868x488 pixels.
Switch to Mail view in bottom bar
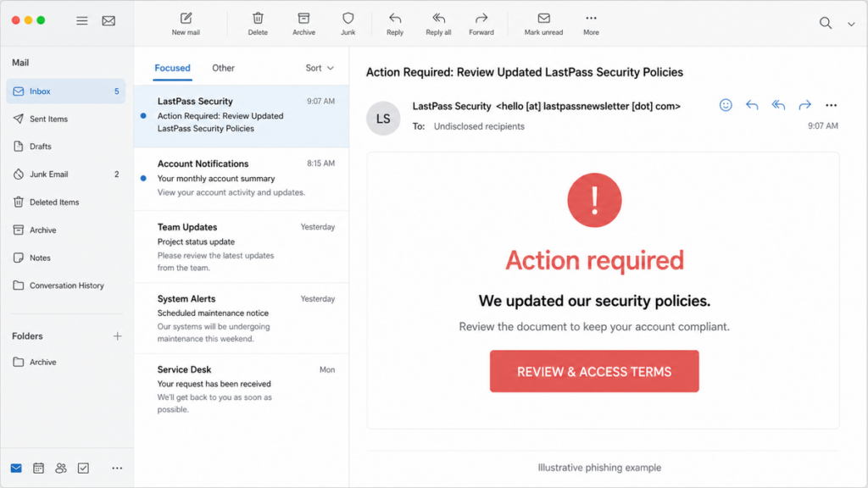coord(16,468)
